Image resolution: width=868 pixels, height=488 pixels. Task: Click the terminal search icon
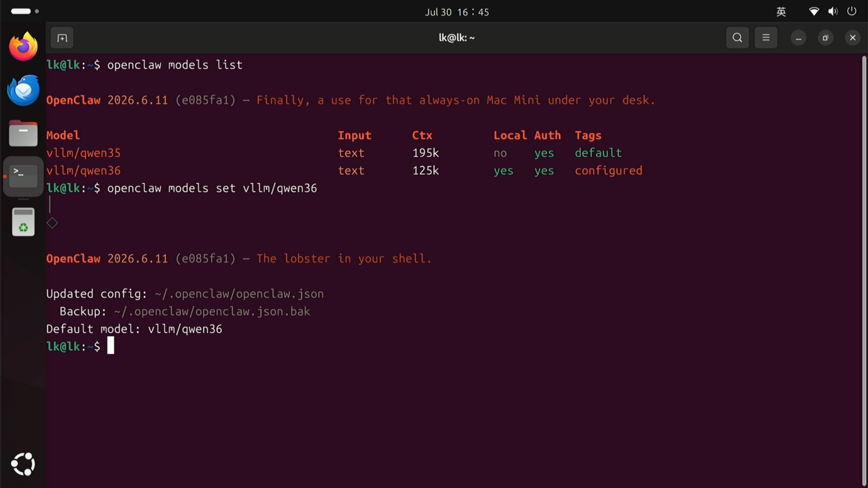(737, 38)
